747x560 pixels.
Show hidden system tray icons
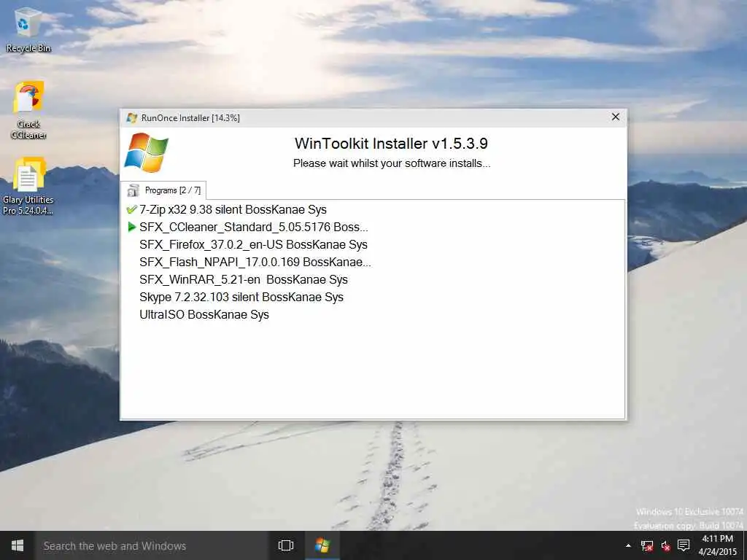click(x=628, y=545)
